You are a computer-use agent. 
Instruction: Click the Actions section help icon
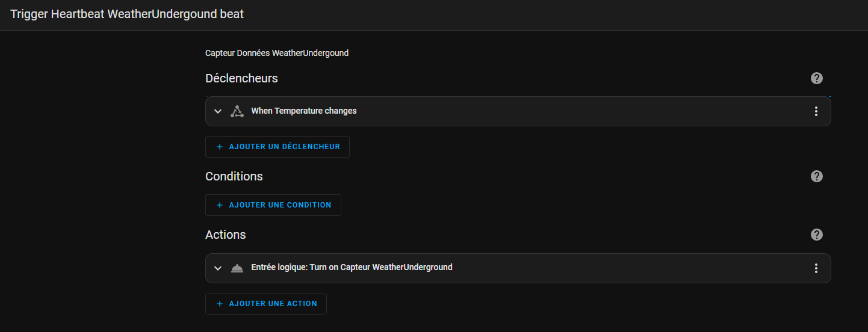pyautogui.click(x=816, y=235)
